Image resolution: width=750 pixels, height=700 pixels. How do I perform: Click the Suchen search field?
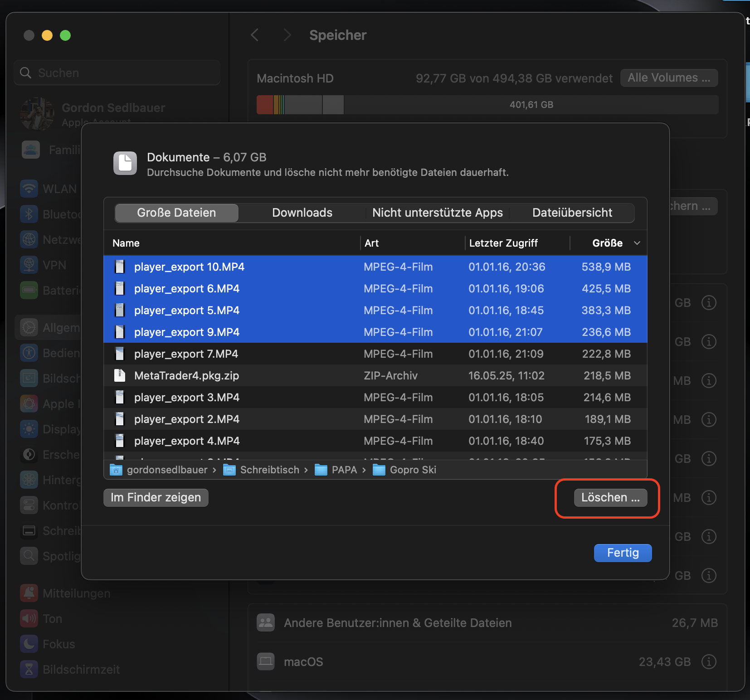[117, 73]
